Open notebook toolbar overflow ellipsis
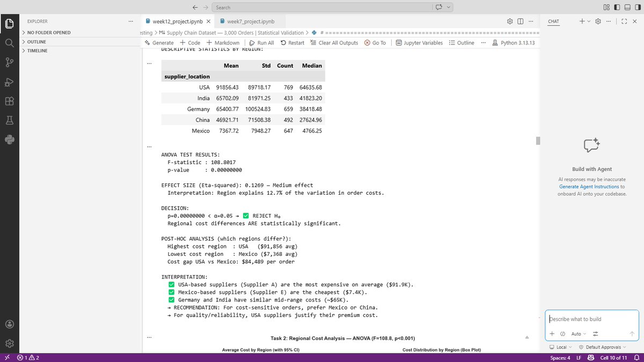The image size is (644, 362). [483, 43]
